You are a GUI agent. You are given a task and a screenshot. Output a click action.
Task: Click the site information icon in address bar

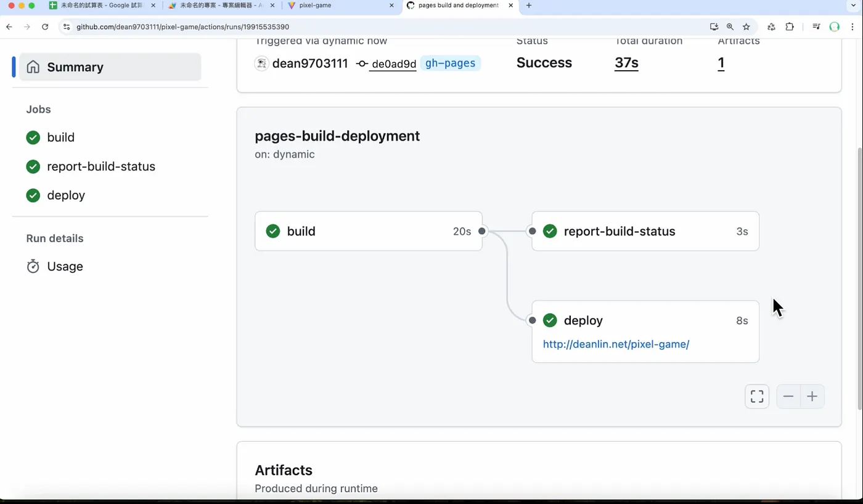67,27
